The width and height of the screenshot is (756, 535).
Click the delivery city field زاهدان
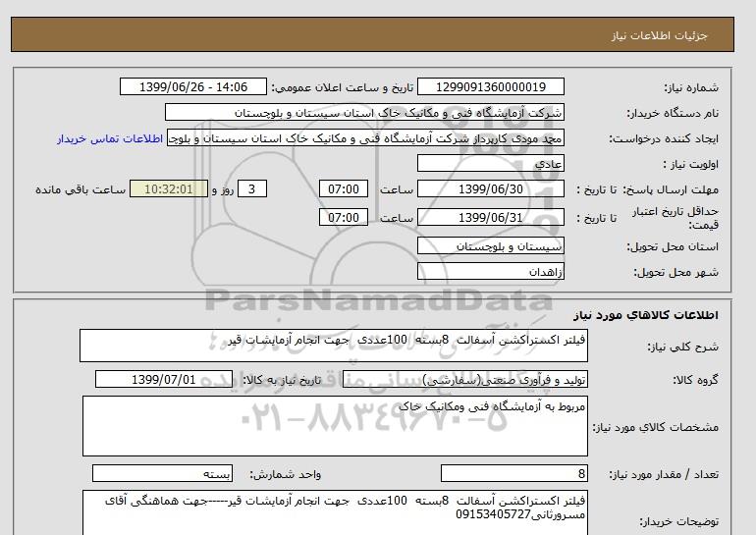[490, 272]
